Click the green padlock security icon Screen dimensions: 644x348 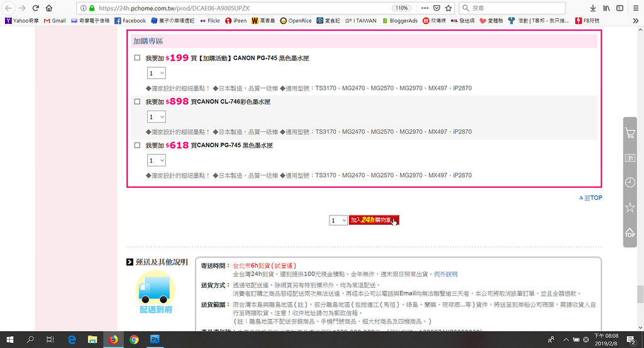(92, 8)
